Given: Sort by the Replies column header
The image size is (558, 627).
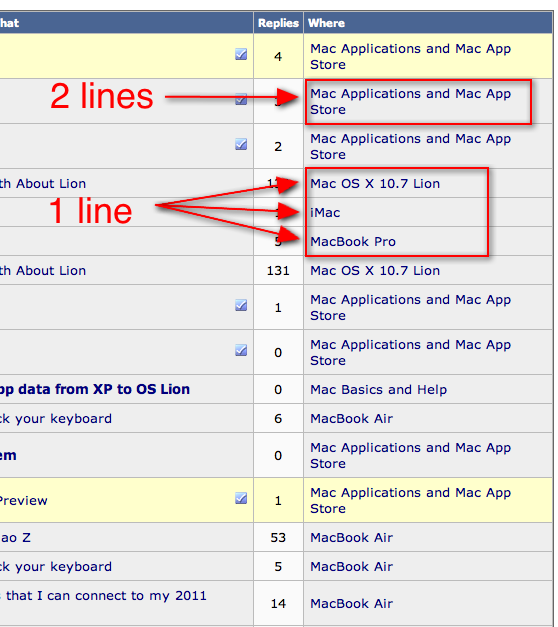Looking at the screenshot, I should tap(278, 23).
